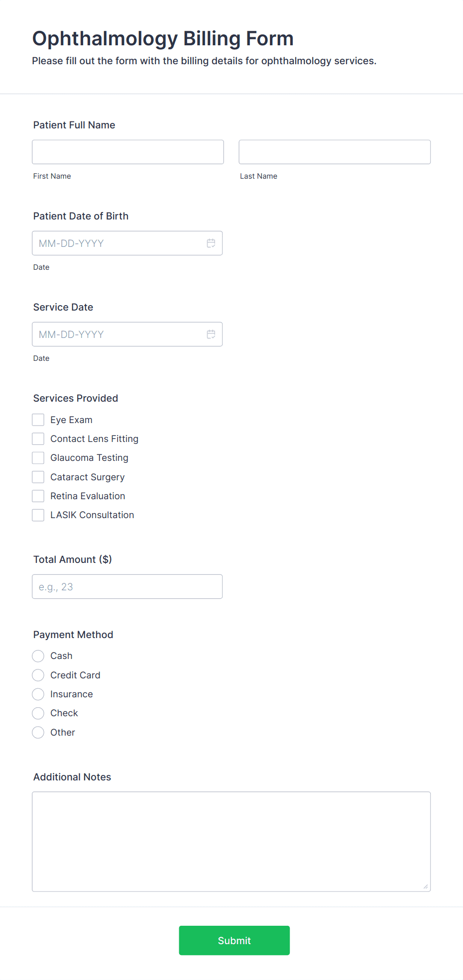Click the Service Date input field

tap(127, 334)
